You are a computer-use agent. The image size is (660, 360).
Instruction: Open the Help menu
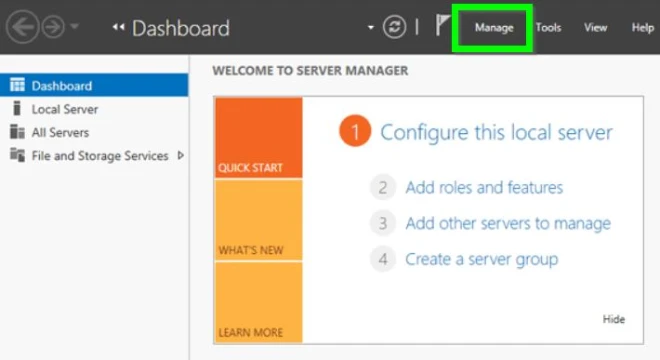[642, 28]
